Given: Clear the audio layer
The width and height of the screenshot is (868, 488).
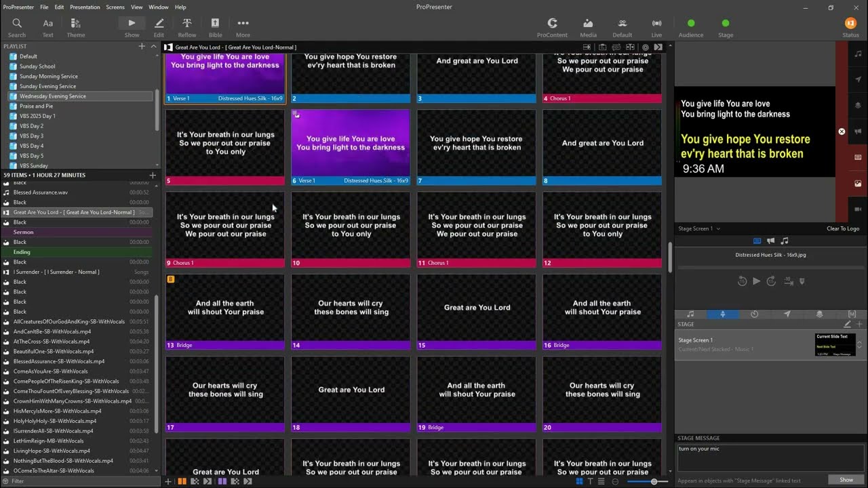Looking at the screenshot, I should 858,54.
